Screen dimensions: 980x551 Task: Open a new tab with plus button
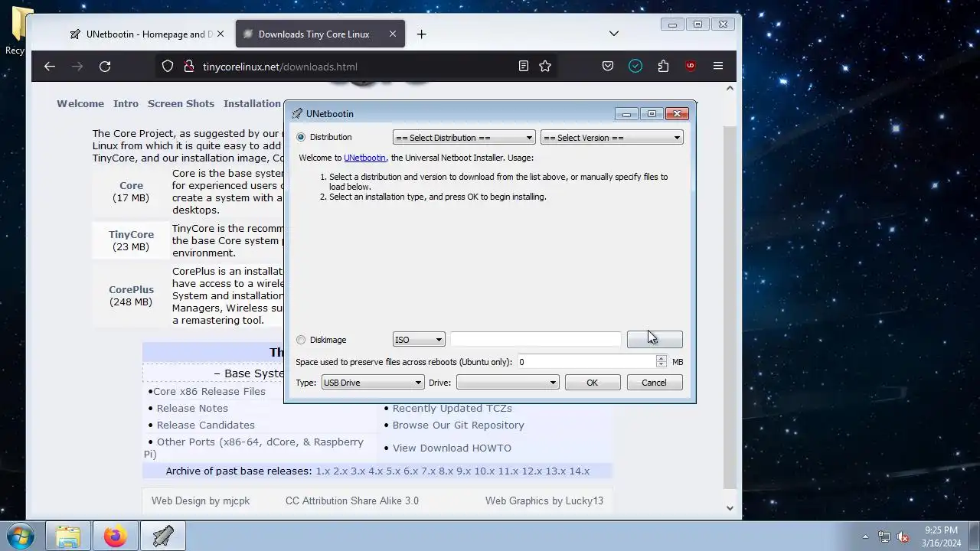(422, 34)
